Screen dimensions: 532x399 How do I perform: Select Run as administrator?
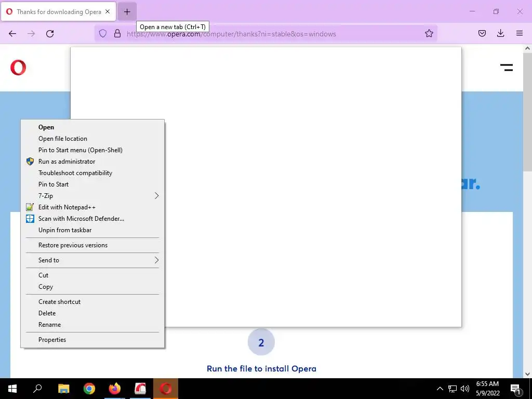click(92, 162)
